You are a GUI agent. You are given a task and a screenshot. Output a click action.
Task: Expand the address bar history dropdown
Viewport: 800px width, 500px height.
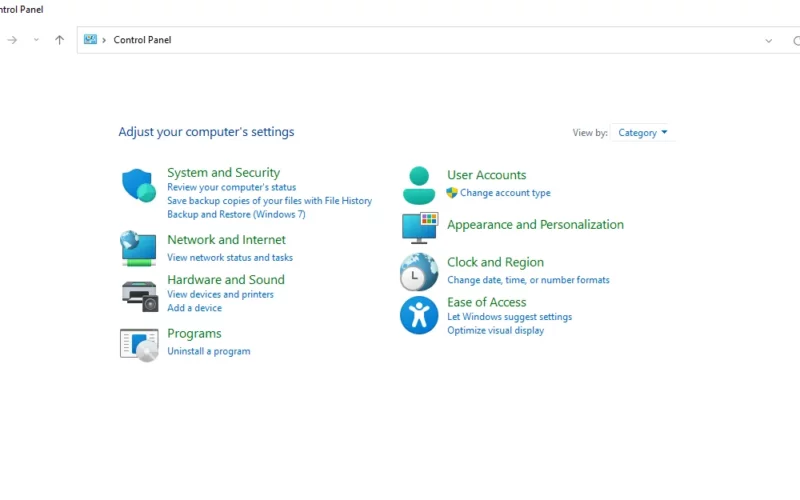[x=768, y=40]
